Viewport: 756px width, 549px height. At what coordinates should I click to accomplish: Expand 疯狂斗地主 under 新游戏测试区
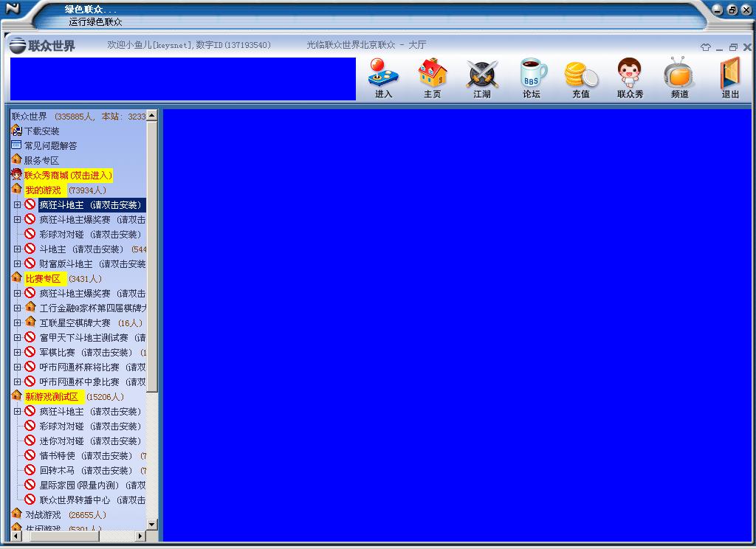18,411
